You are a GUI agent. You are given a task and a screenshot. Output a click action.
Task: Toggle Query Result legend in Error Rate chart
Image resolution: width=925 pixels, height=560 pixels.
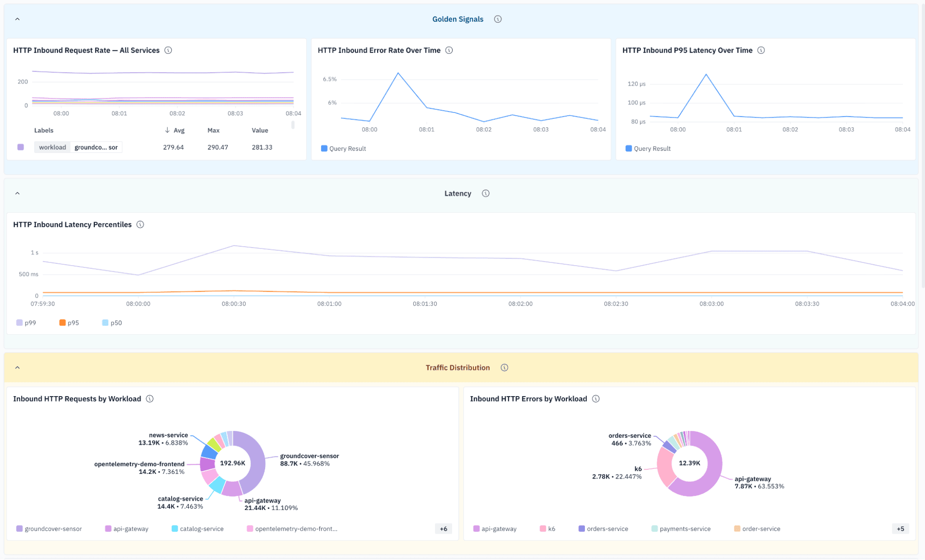tap(343, 149)
